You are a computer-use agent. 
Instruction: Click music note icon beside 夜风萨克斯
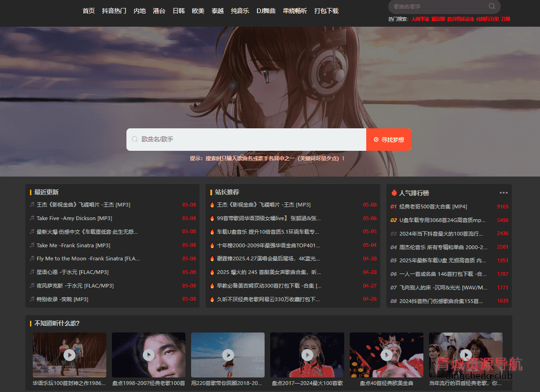32,286
